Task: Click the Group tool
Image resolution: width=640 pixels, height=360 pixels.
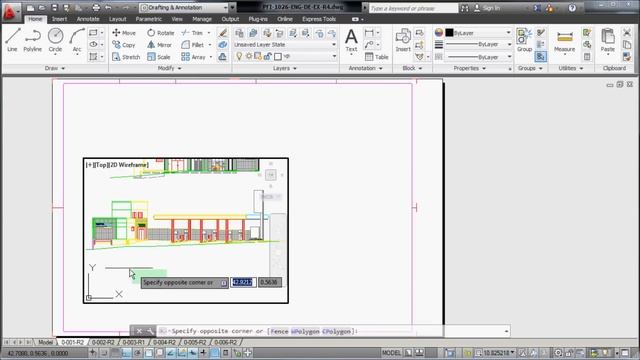Action: [x=524, y=40]
